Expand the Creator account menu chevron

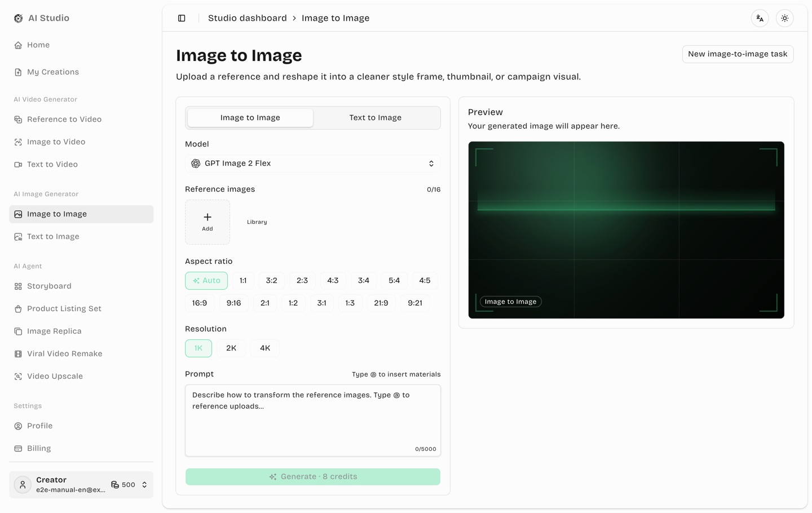[144, 485]
